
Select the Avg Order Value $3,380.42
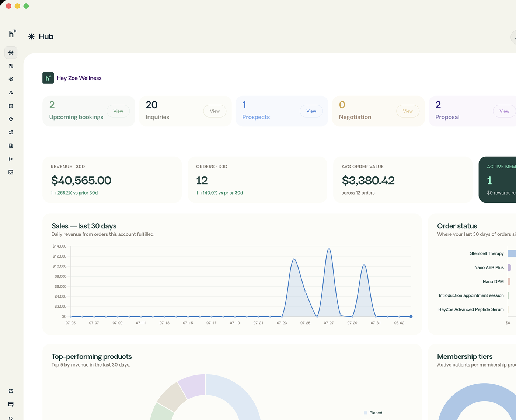coord(368,180)
